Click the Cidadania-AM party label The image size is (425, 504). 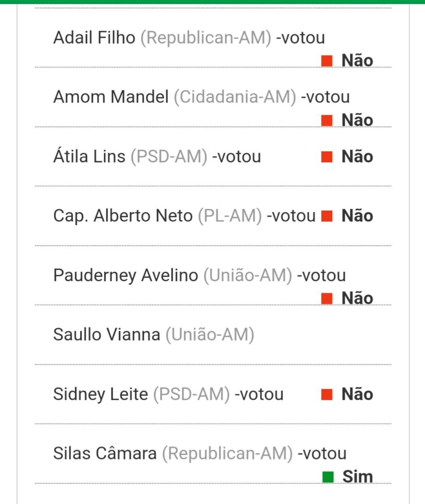[x=235, y=97]
